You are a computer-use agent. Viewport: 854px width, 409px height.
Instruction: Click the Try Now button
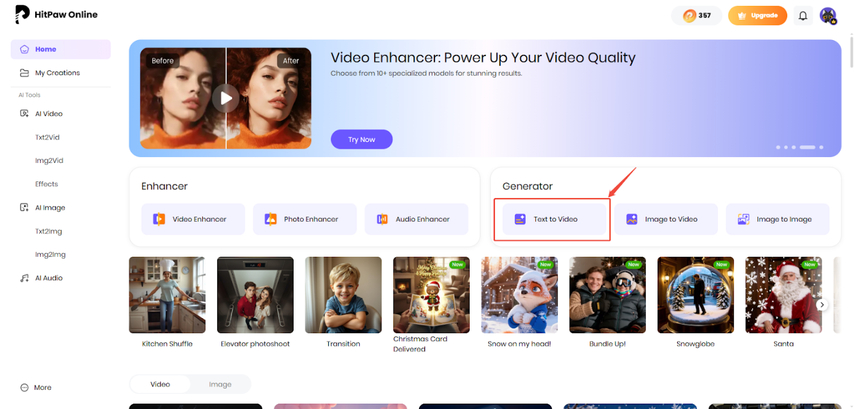362,139
